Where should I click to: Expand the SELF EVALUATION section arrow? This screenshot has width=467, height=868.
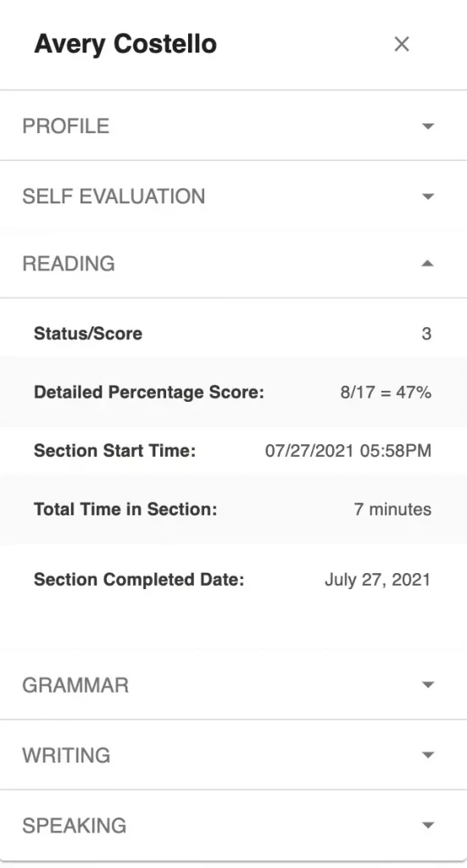click(x=428, y=197)
